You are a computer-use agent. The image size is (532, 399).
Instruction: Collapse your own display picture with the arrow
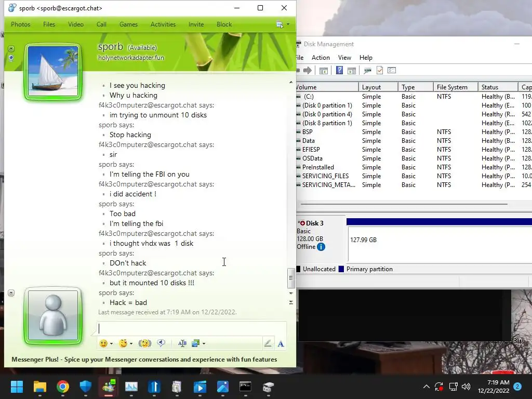point(11,293)
